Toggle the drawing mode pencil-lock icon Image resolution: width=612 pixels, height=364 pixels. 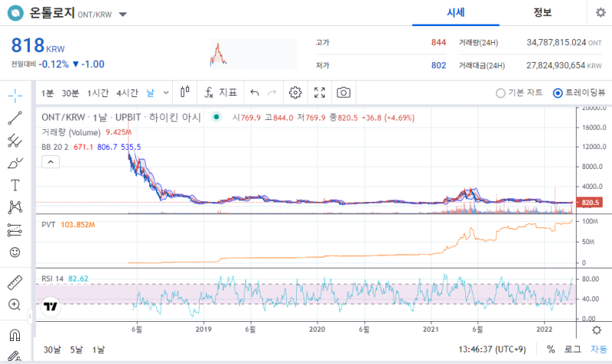click(15, 356)
